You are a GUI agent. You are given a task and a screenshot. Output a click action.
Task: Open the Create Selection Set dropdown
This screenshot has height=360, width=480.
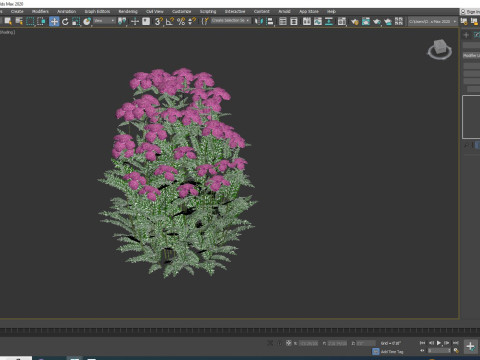pos(231,21)
